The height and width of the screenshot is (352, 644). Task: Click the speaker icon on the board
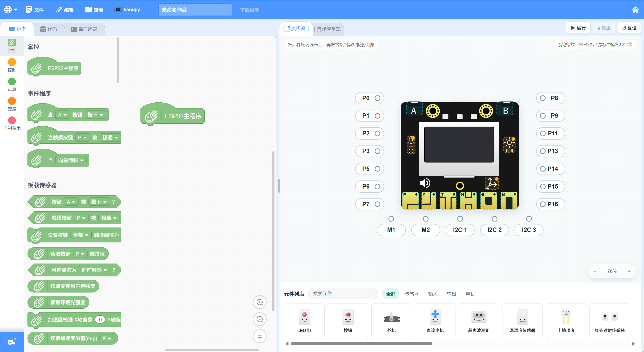click(x=425, y=183)
